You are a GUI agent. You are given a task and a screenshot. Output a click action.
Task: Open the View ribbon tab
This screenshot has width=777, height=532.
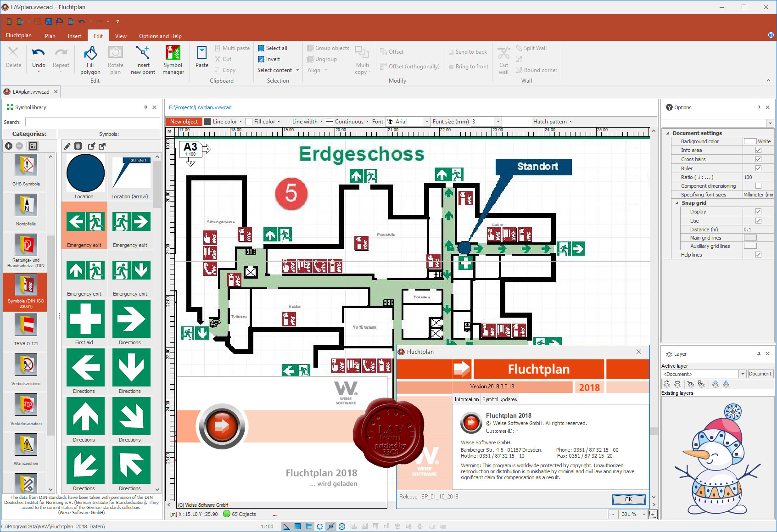click(x=121, y=36)
